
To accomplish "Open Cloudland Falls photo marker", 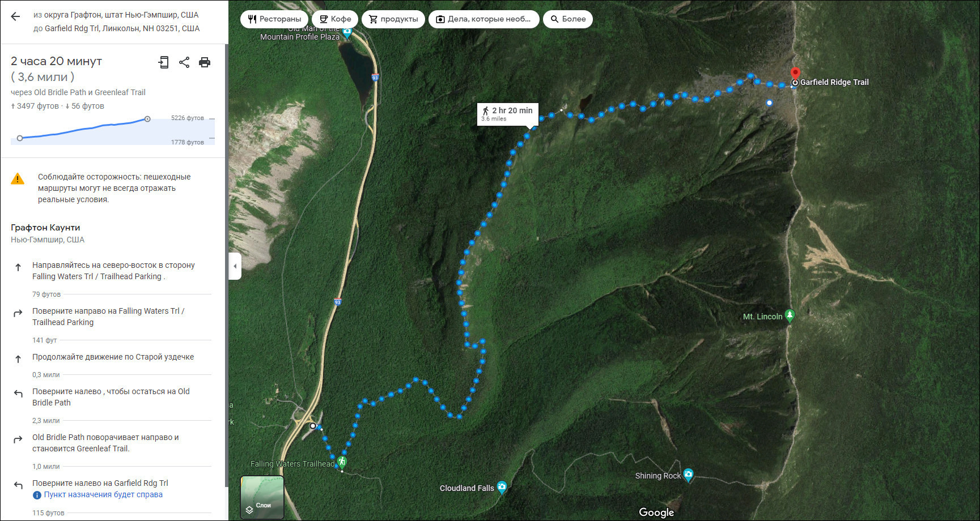I will (x=502, y=487).
